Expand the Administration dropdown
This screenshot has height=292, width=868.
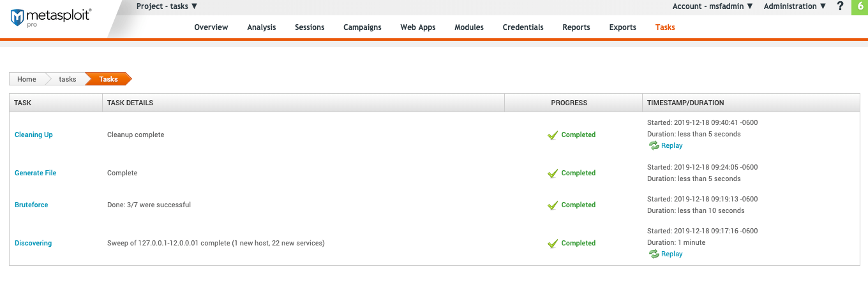(x=795, y=6)
